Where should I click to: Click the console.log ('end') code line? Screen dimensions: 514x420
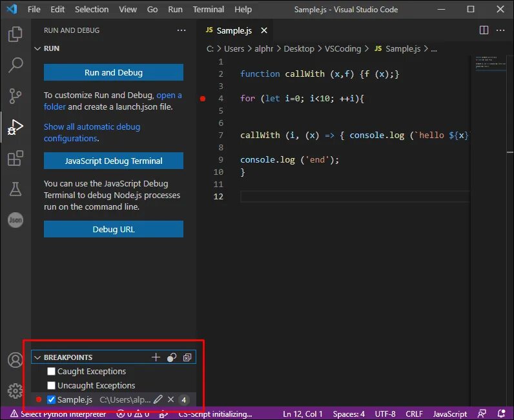[289, 160]
